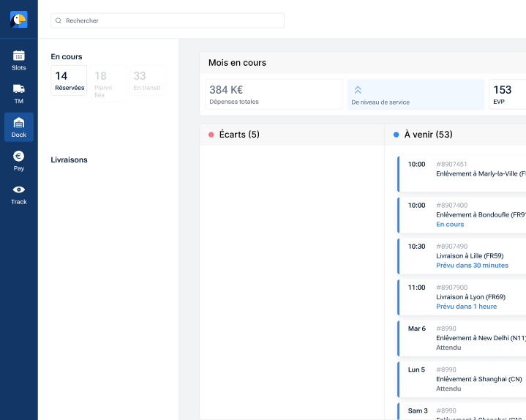Click the En cours section heading
This screenshot has height=420, width=526.
pos(67,56)
